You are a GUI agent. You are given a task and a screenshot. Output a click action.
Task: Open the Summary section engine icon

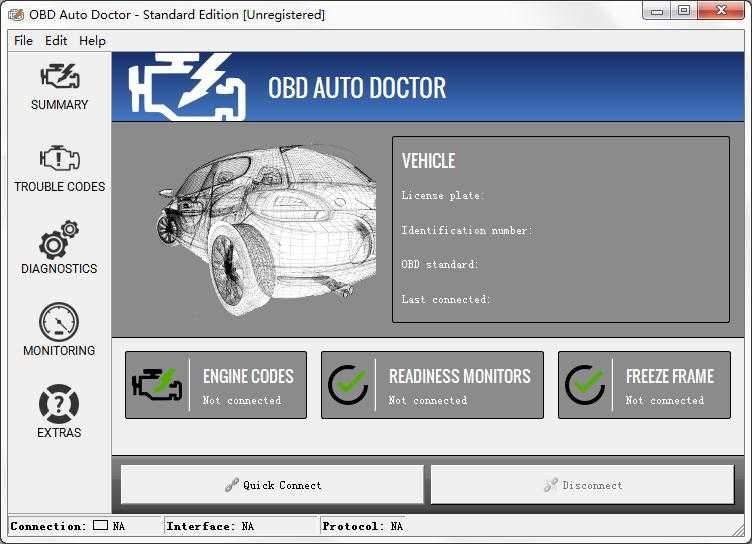[x=60, y=76]
